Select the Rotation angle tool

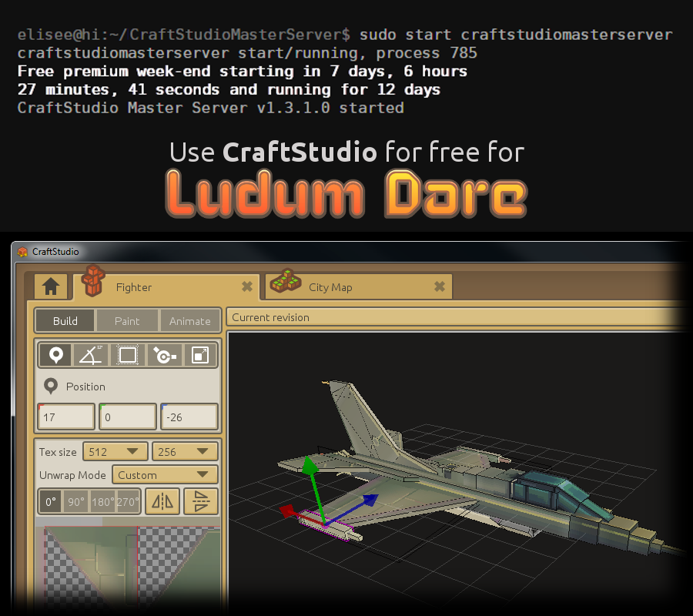pos(90,355)
